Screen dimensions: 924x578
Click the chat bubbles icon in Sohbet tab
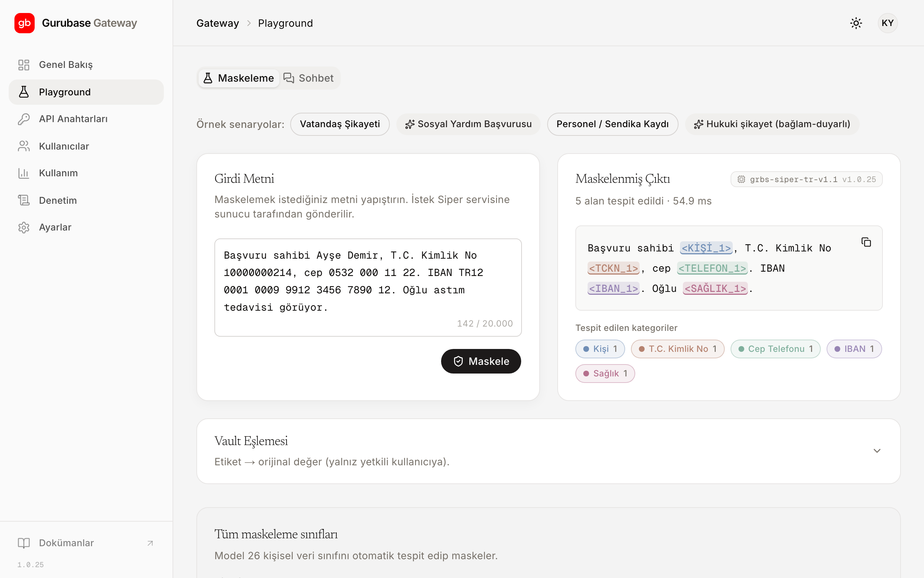pos(289,78)
